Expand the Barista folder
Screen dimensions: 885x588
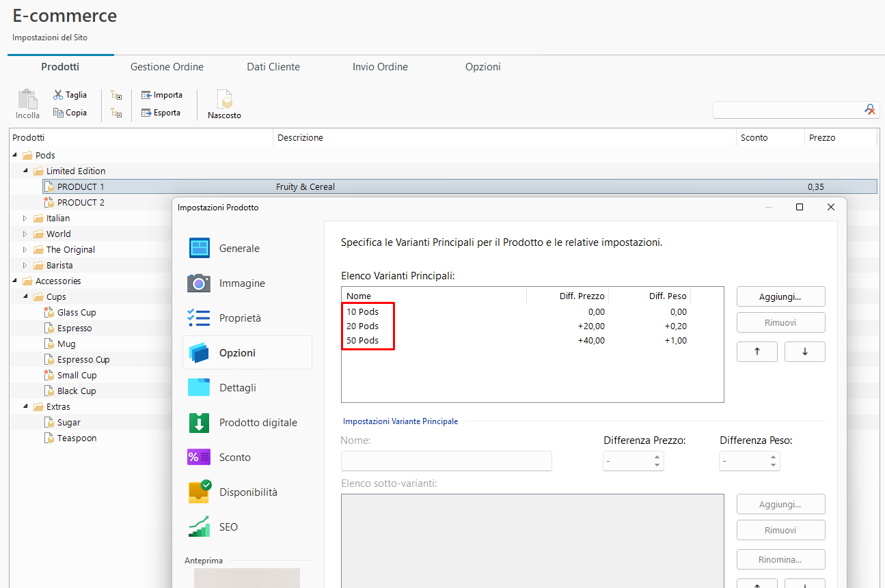(26, 265)
